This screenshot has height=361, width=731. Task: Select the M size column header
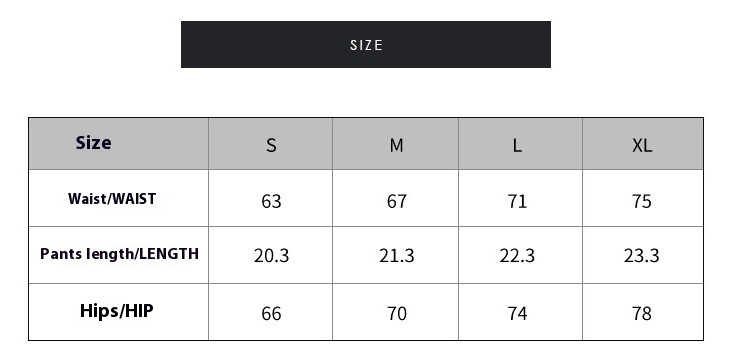pos(396,146)
